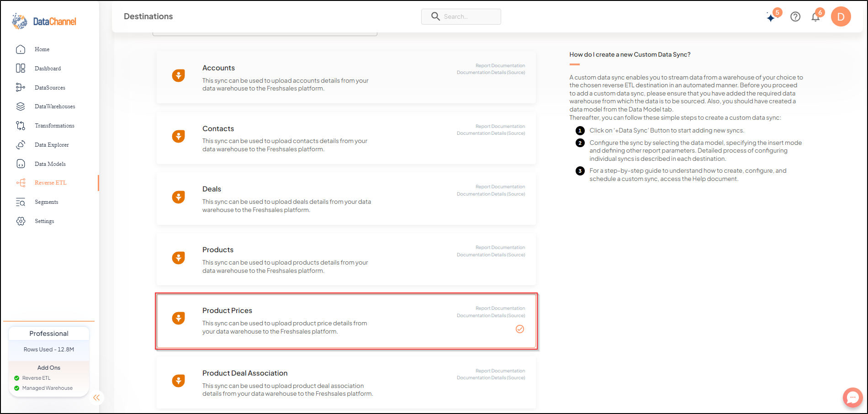868x414 pixels.
Task: Select the Deals sync title
Action: click(x=212, y=189)
